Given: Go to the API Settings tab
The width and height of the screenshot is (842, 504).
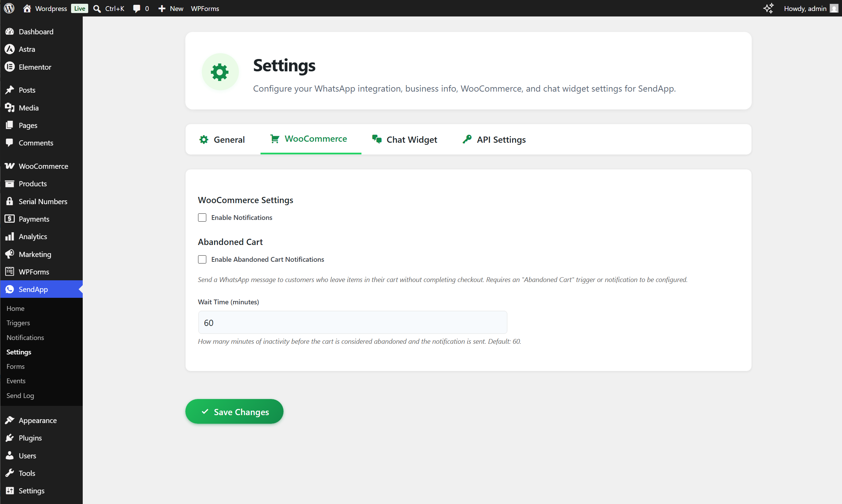Looking at the screenshot, I should point(494,140).
